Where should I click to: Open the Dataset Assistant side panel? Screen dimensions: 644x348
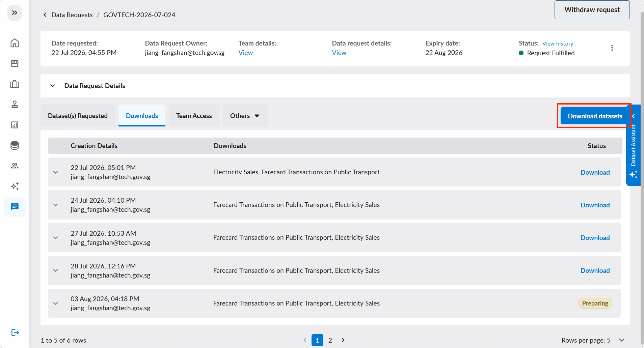click(634, 145)
